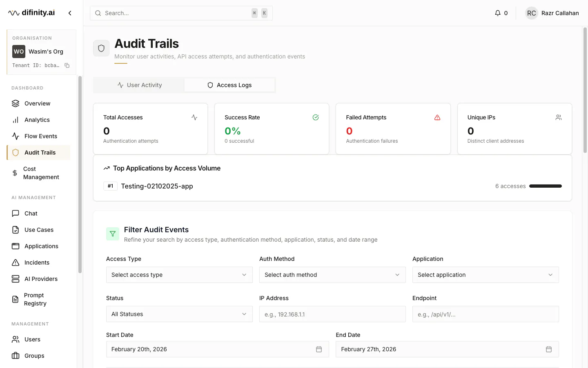
Task: Open the Select application dropdown
Action: (x=486, y=275)
